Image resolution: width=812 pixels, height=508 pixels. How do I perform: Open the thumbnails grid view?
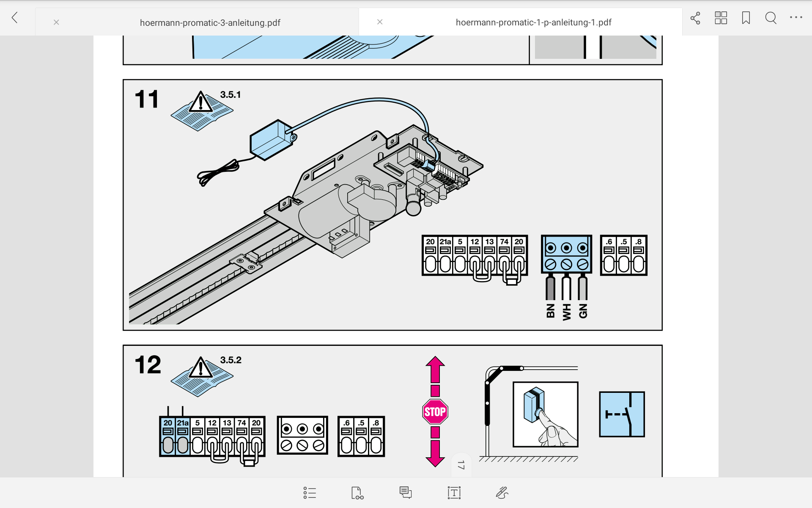point(721,18)
